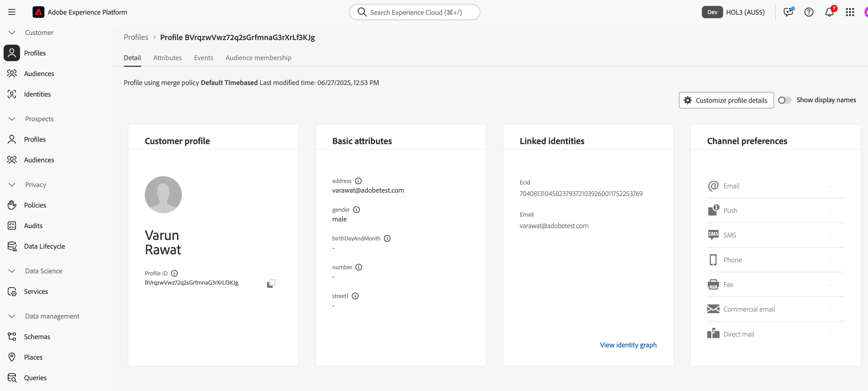
Task: Show info for the Profile ID
Action: pos(174,273)
